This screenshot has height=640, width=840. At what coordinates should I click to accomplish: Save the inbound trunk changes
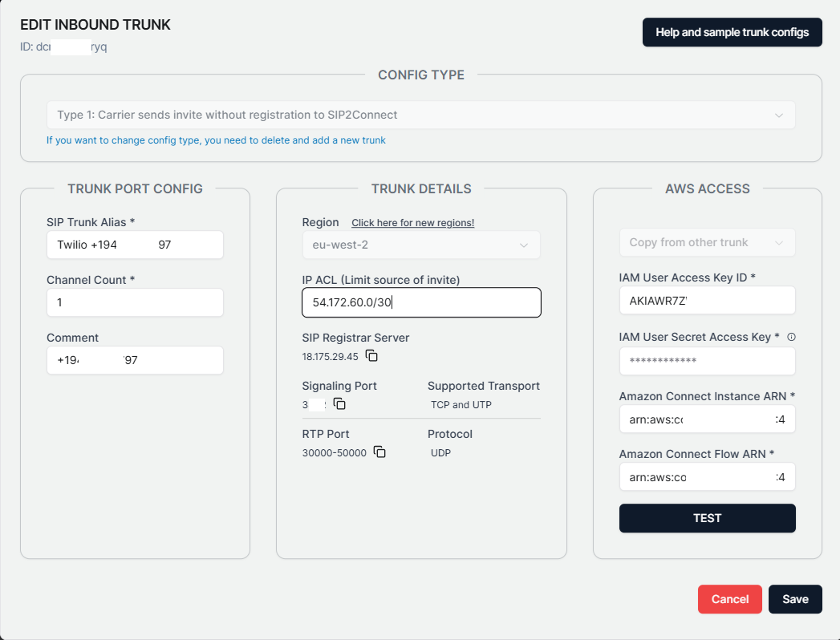pyautogui.click(x=795, y=599)
